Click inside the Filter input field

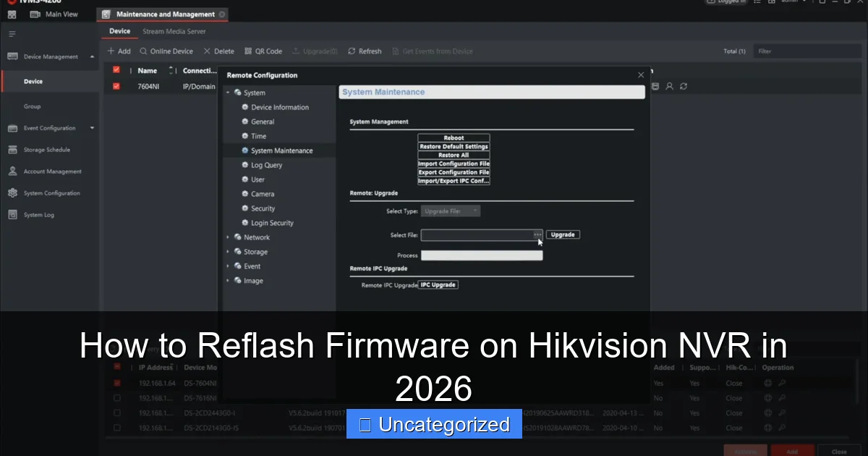807,51
